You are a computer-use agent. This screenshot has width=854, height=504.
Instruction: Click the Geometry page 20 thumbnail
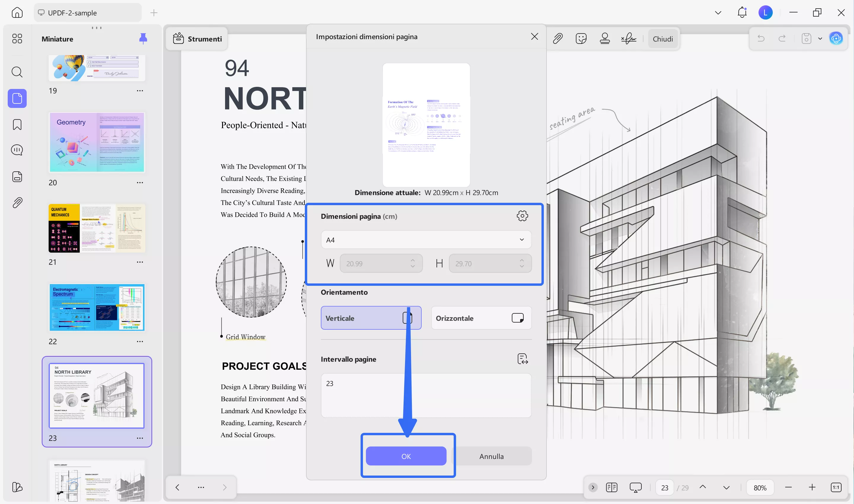click(97, 143)
